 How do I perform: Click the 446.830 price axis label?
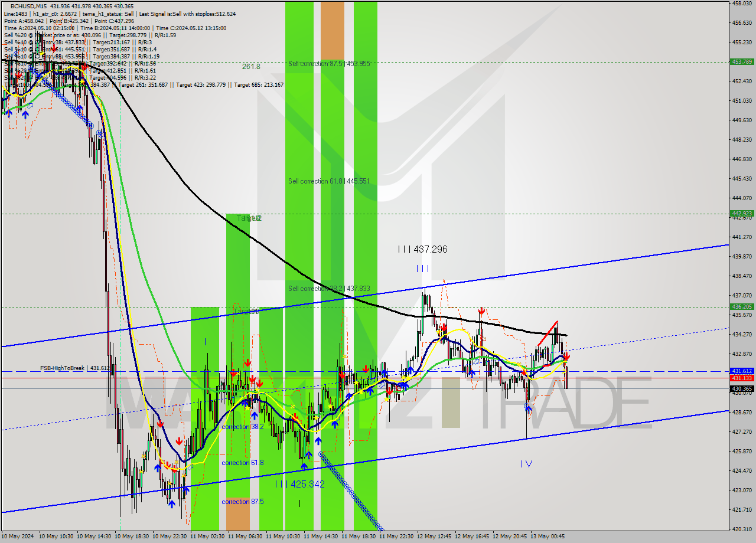click(x=742, y=159)
